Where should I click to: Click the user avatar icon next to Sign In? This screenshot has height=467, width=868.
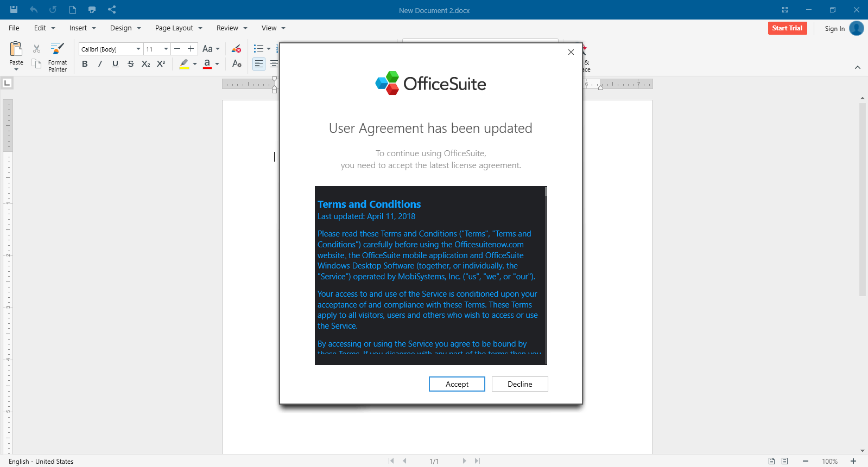point(857,28)
